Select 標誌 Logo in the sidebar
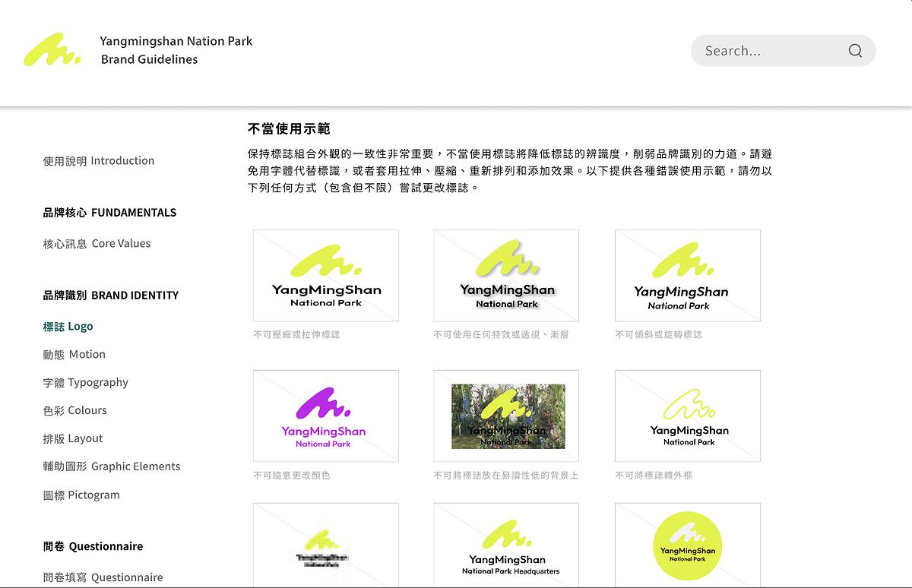Image resolution: width=912 pixels, height=588 pixels. tap(68, 327)
